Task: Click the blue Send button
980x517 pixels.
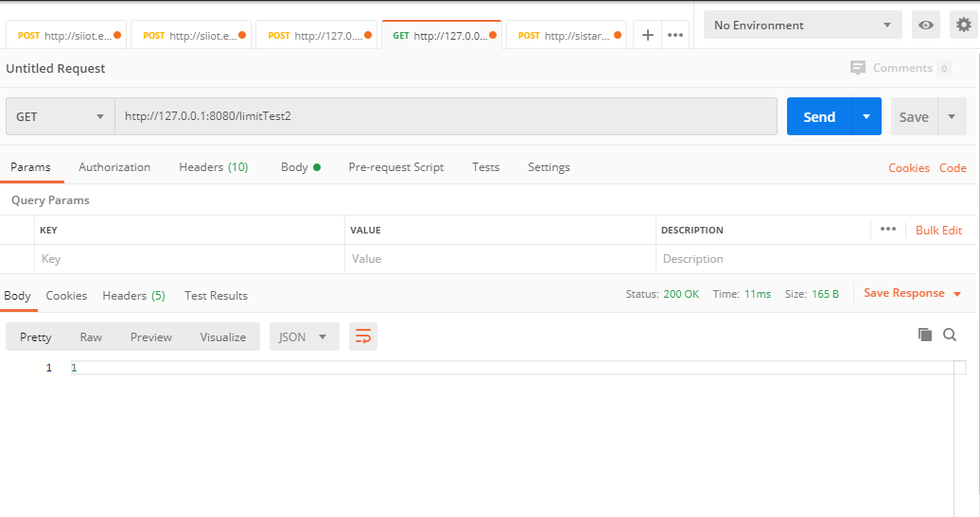Action: [819, 116]
